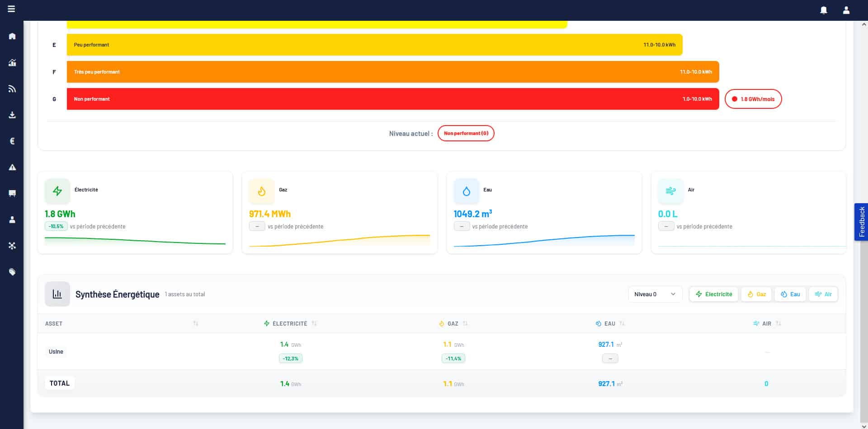Click the Usine asset row label
Screen dimensions: 868x429
pyautogui.click(x=56, y=352)
